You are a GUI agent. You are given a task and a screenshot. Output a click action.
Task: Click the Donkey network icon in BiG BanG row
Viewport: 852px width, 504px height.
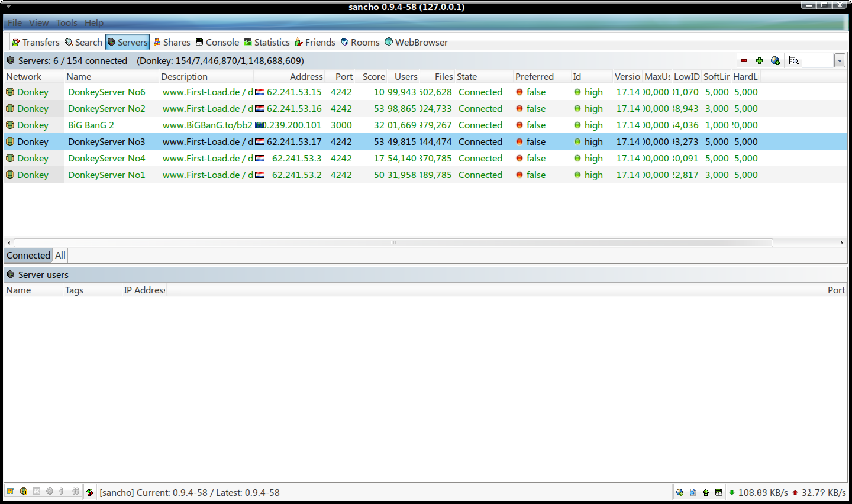(x=10, y=125)
